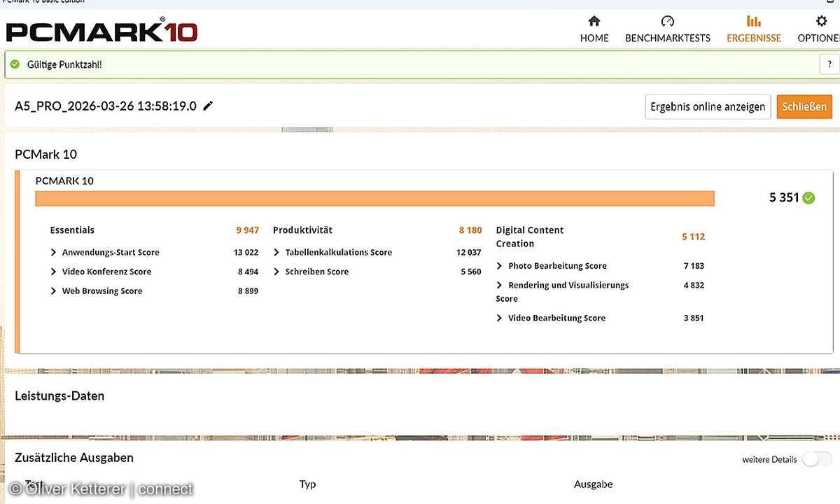This screenshot has height=504, width=840.
Task: Expand Anwendungs-Start Score details
Action: [54, 253]
